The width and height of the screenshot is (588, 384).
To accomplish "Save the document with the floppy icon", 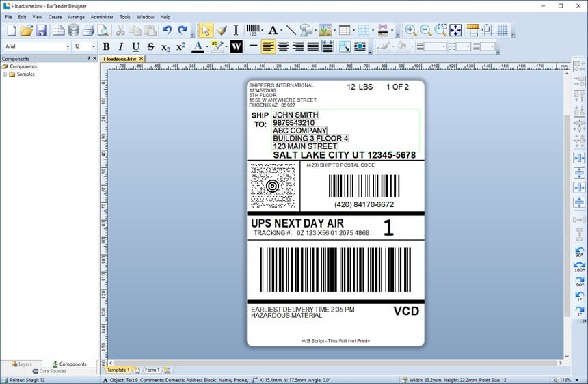I will pos(42,30).
